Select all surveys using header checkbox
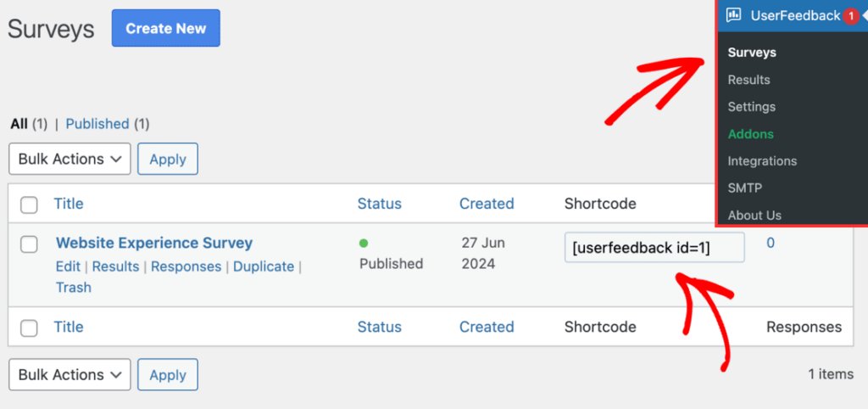Image resolution: width=868 pixels, height=409 pixels. [29, 204]
